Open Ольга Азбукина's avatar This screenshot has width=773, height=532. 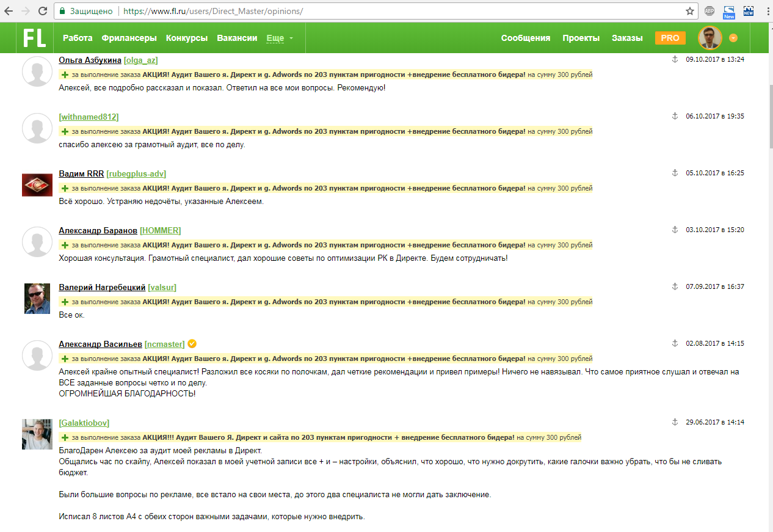37,71
